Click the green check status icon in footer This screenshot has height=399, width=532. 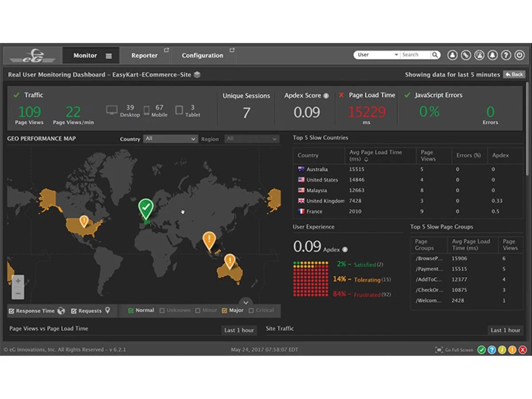coord(481,350)
